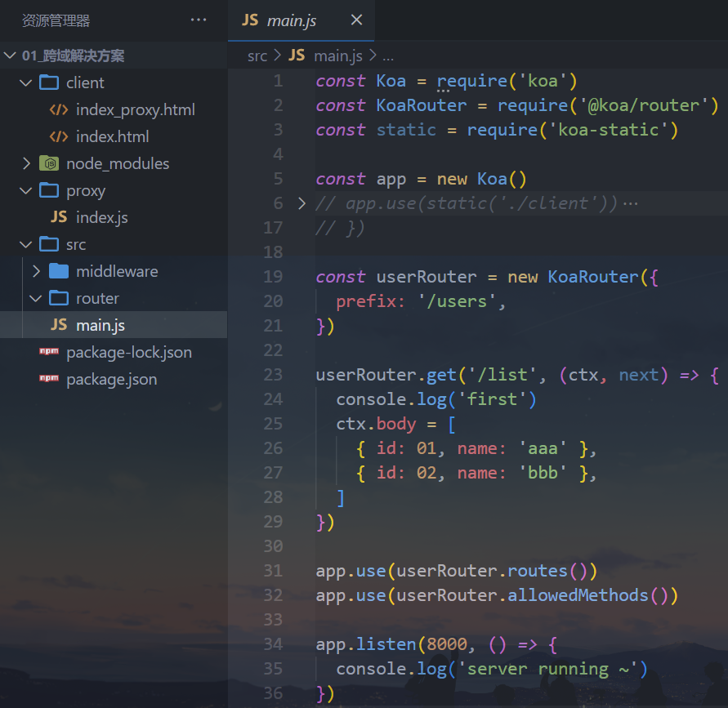
Task: Open package.json file
Action: pyautogui.click(x=111, y=380)
